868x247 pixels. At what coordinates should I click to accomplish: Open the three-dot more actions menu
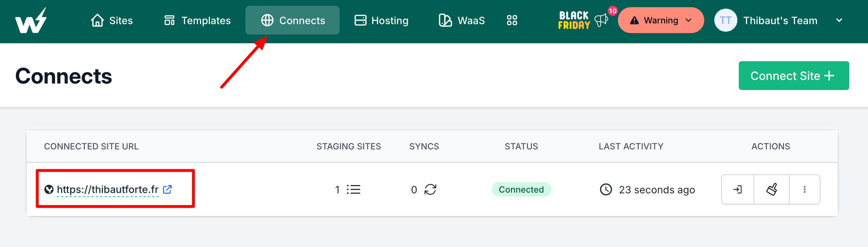pyautogui.click(x=805, y=189)
